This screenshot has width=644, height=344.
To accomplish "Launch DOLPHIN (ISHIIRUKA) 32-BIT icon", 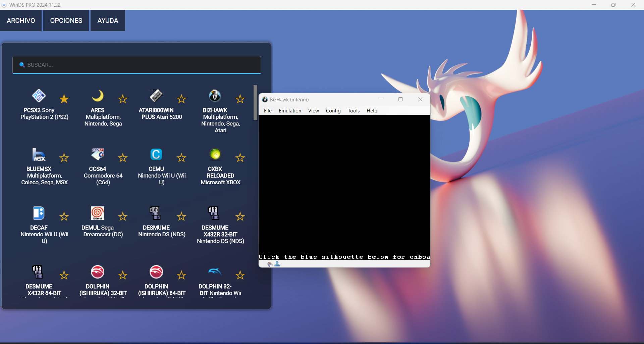I will 98,272.
